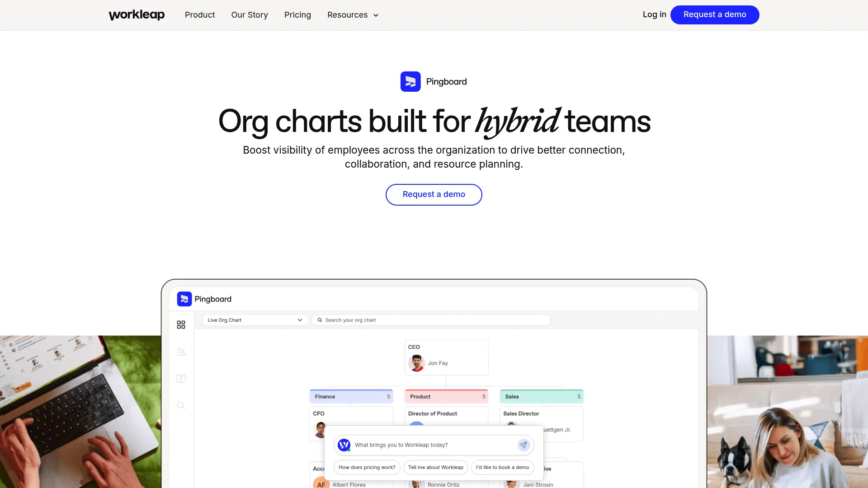Click the laptop keyboard photo on left
Viewport: 868px width, 488px height.
point(80,412)
